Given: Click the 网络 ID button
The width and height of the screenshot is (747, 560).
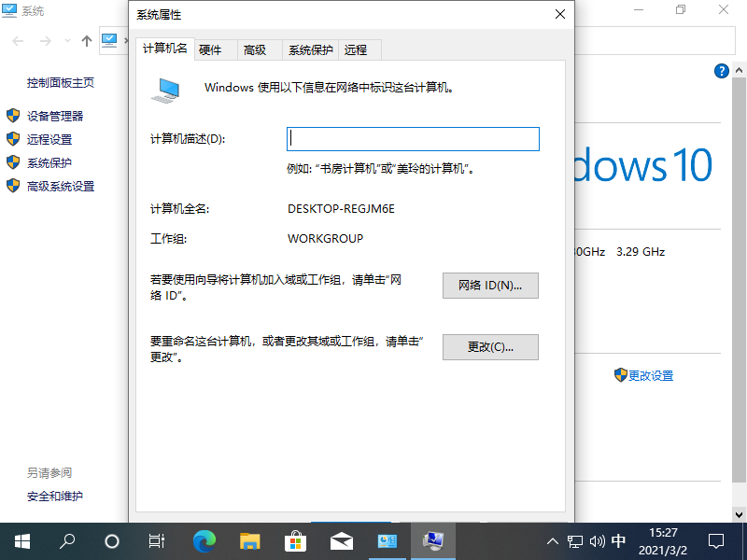Looking at the screenshot, I should pos(490,286).
